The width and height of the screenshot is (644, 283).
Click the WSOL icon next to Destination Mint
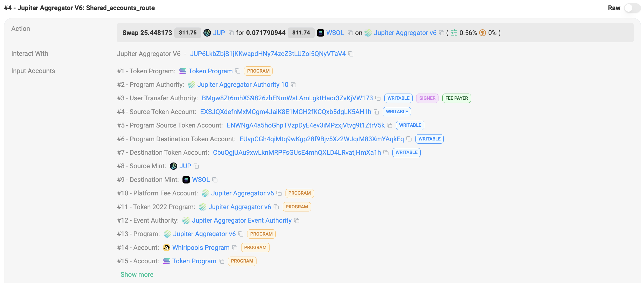186,180
